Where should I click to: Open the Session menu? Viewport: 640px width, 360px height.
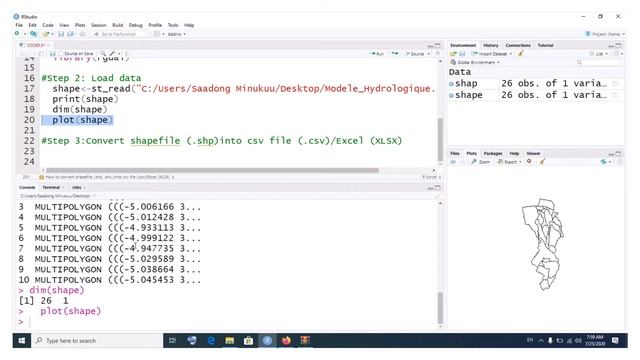[98, 25]
